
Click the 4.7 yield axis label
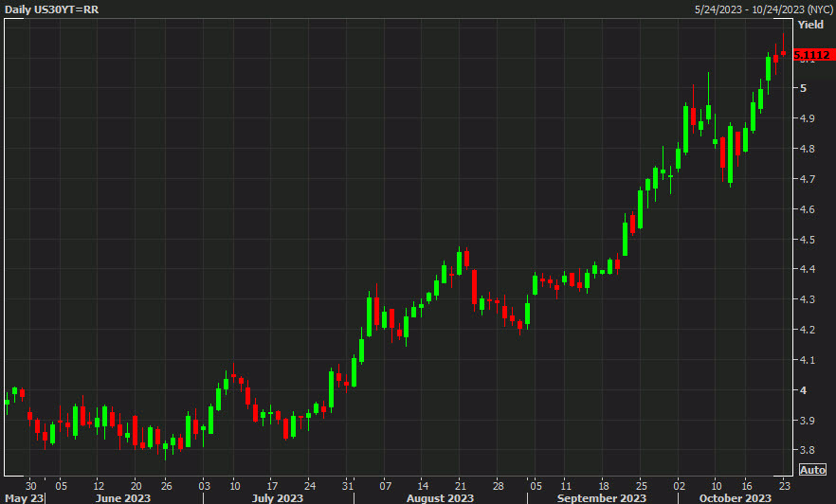808,179
